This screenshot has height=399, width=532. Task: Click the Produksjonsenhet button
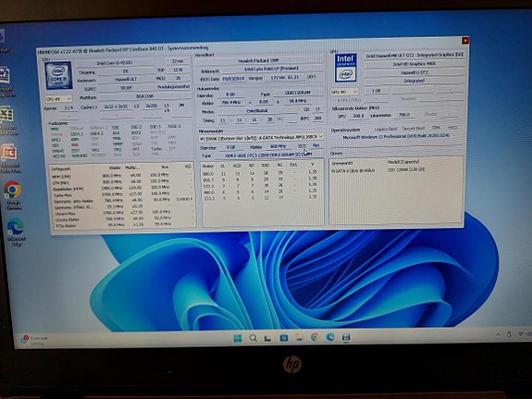173,87
